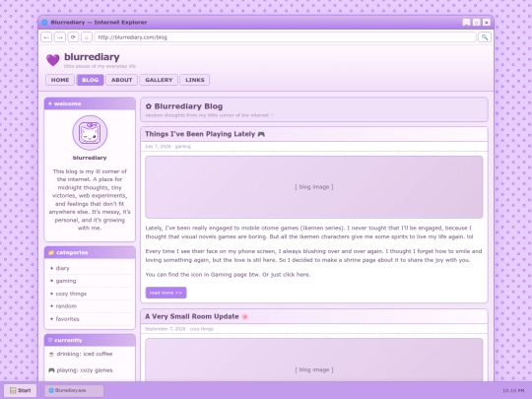Viewport: 532px width, 399px height.
Task: Click the Start button on taskbar
Action: click(21, 390)
